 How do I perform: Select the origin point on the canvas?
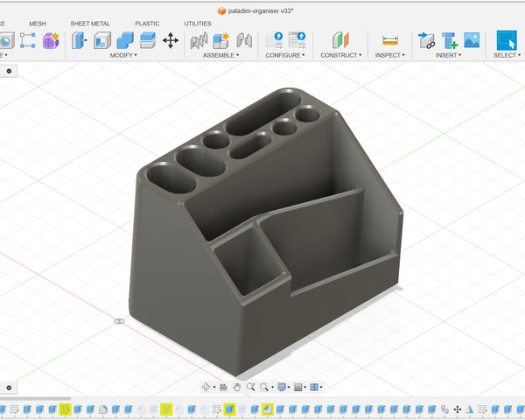[x=119, y=321]
